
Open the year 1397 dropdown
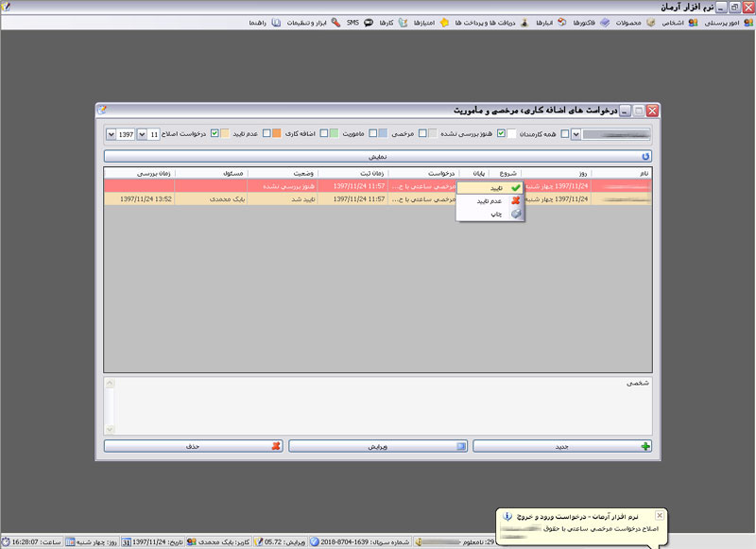click(x=111, y=134)
